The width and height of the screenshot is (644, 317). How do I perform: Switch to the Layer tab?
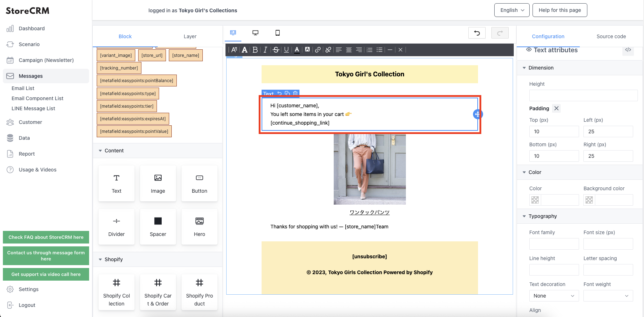190,36
